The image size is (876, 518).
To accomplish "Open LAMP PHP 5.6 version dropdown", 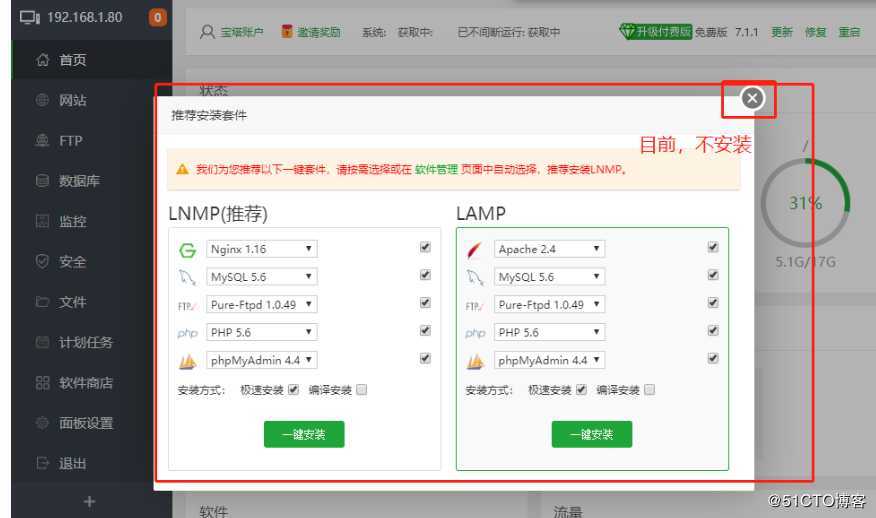I will point(549,332).
